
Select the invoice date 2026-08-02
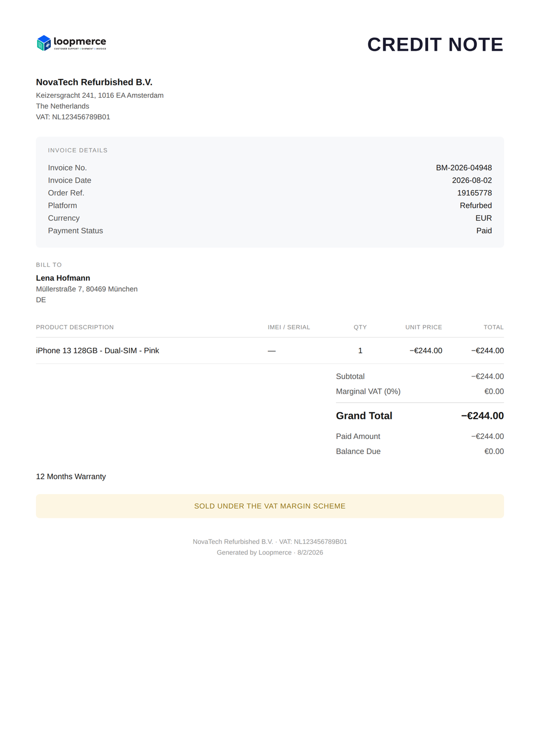point(472,180)
